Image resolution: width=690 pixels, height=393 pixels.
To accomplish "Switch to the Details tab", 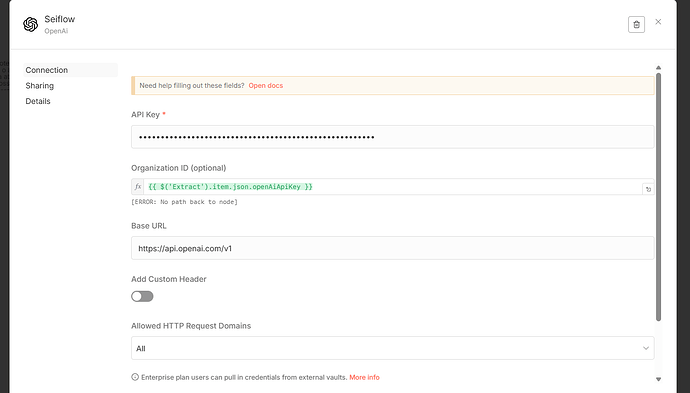I will (x=38, y=101).
